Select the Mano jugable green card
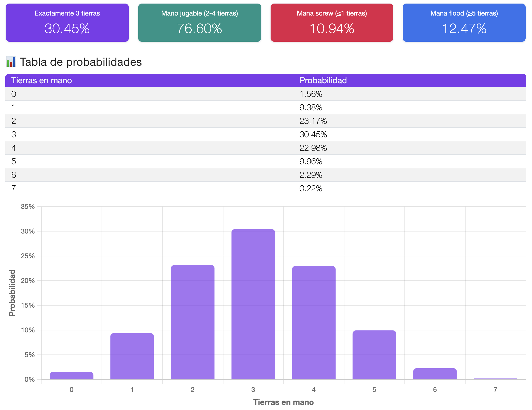The width and height of the screenshot is (532, 410). pyautogui.click(x=200, y=23)
